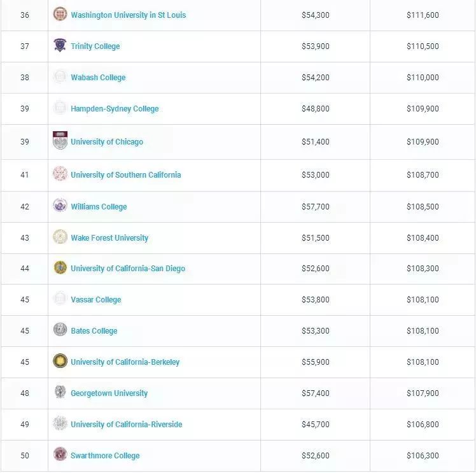This screenshot has height=473, width=476.
Task: Click the Trinity College shield logo
Action: 60,45
